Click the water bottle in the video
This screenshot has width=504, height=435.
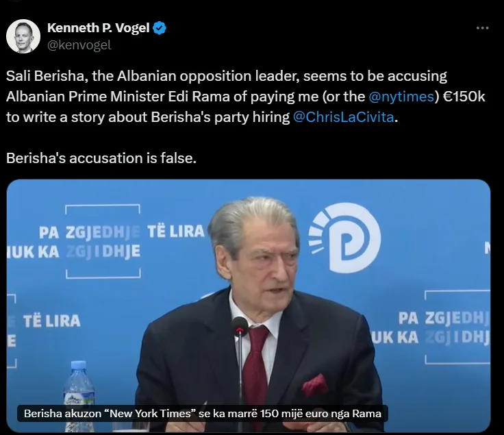pos(79,395)
